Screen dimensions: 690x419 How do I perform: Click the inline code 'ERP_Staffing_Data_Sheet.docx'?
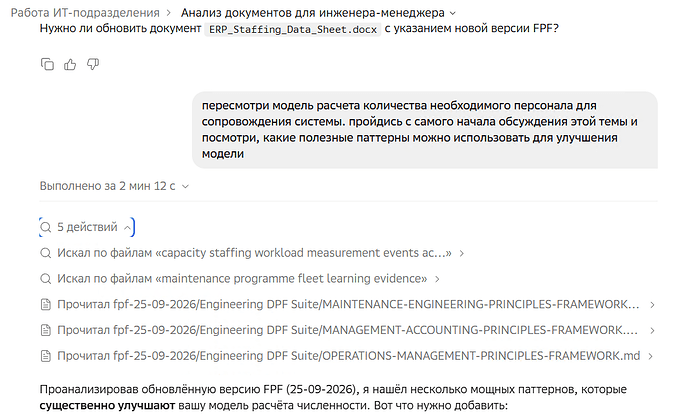[293, 29]
